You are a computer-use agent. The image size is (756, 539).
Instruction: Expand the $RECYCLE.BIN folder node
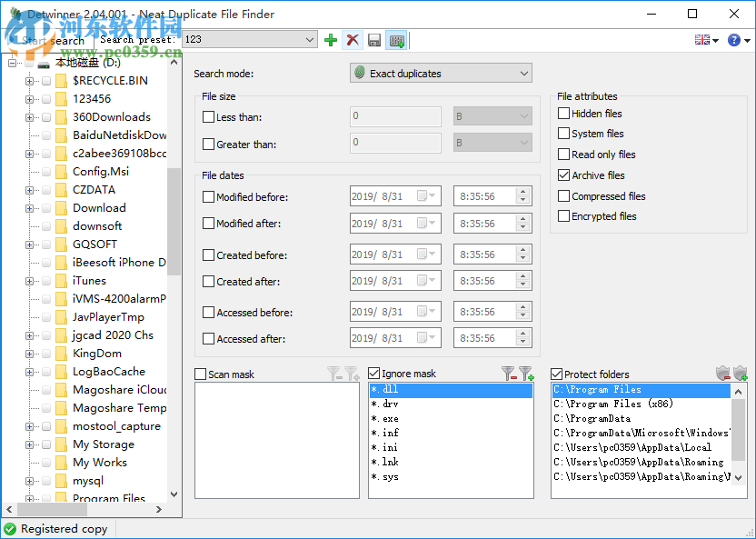tap(29, 81)
